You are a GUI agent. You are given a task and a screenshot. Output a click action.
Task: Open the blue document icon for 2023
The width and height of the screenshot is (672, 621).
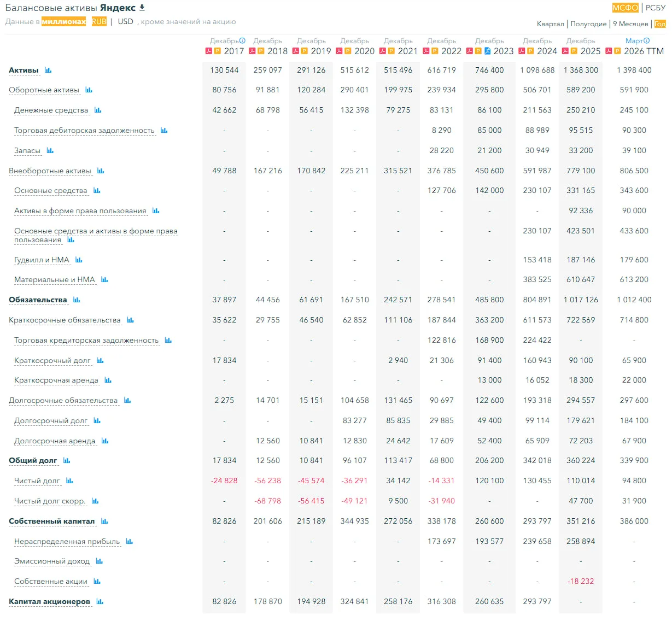487,51
